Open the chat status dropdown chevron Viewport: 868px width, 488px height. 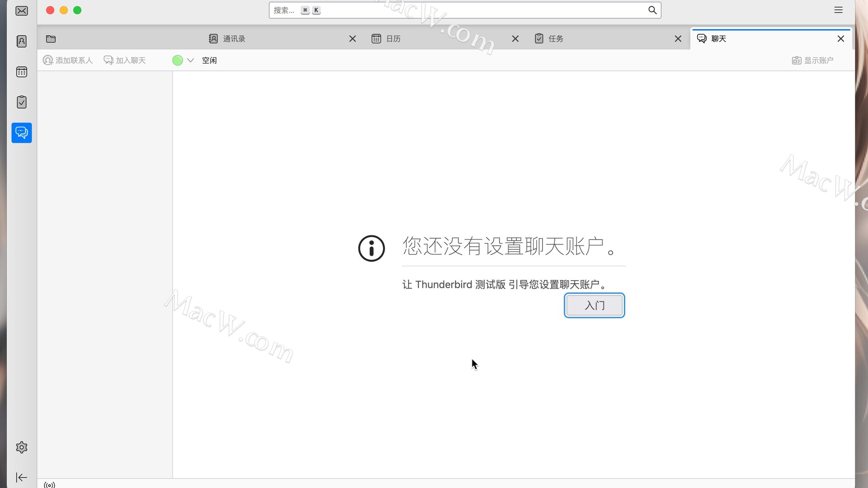(191, 61)
